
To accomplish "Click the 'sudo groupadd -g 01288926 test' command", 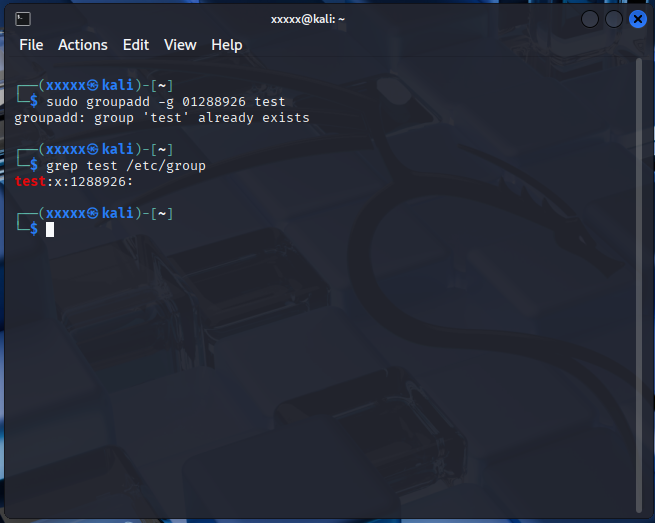I will pyautogui.click(x=165, y=102).
